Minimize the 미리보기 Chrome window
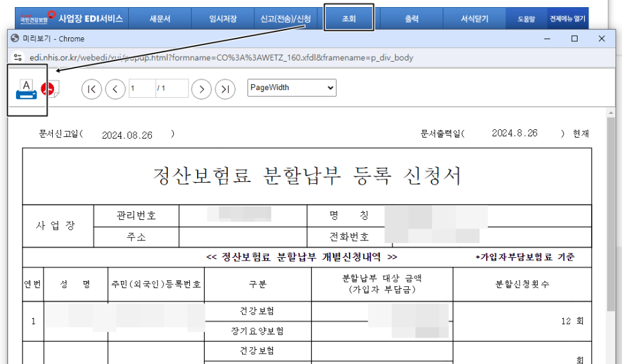 click(547, 39)
